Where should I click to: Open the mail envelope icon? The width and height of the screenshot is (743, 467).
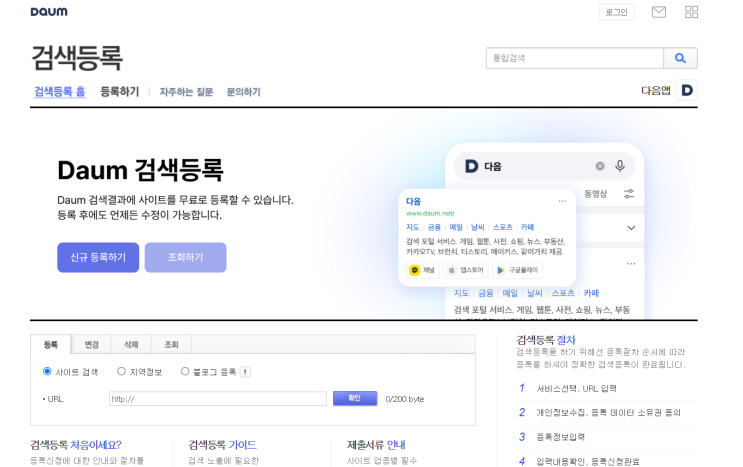pyautogui.click(x=659, y=12)
